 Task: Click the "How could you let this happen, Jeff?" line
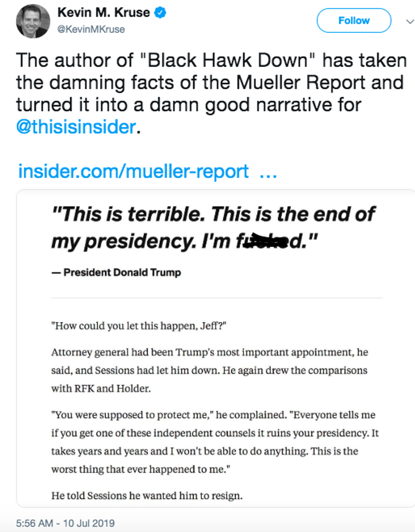coord(139,326)
